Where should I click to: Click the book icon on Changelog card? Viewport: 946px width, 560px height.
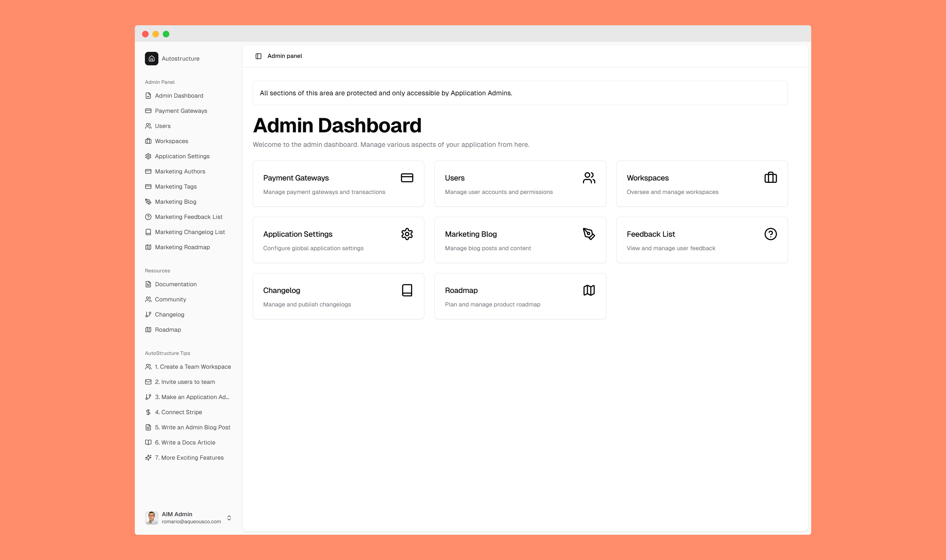(407, 290)
